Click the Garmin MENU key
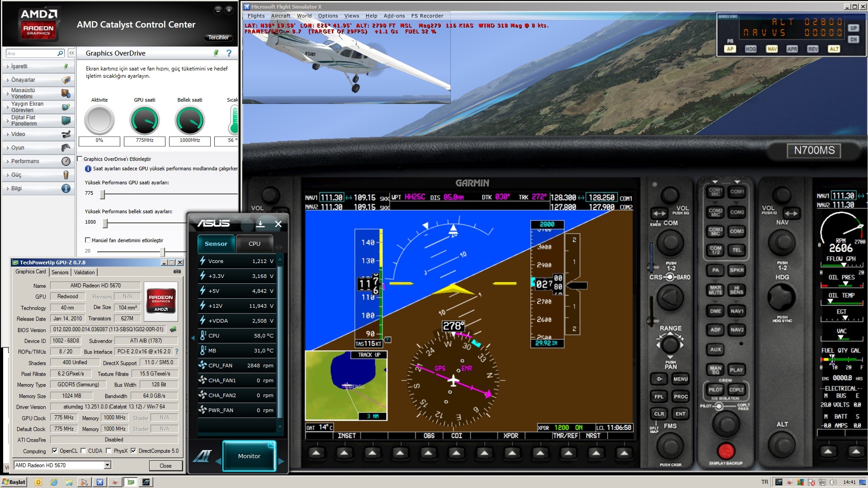This screenshot has height=488, width=868. (680, 379)
